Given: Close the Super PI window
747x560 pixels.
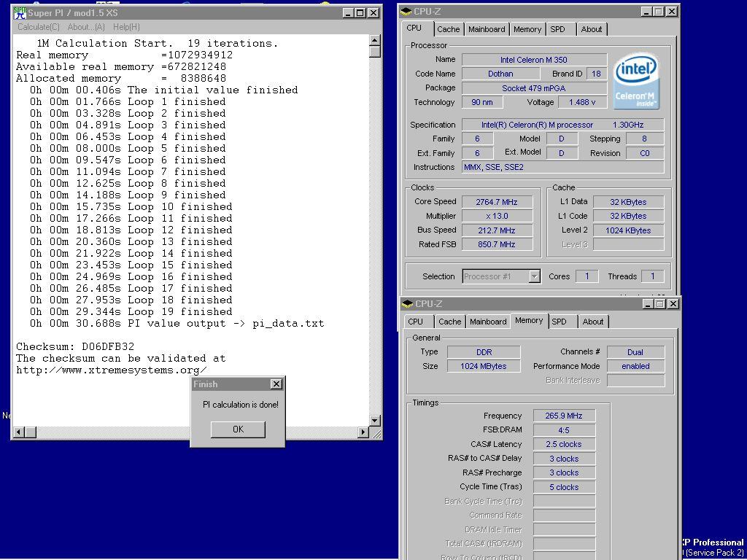Looking at the screenshot, I should tap(374, 13).
